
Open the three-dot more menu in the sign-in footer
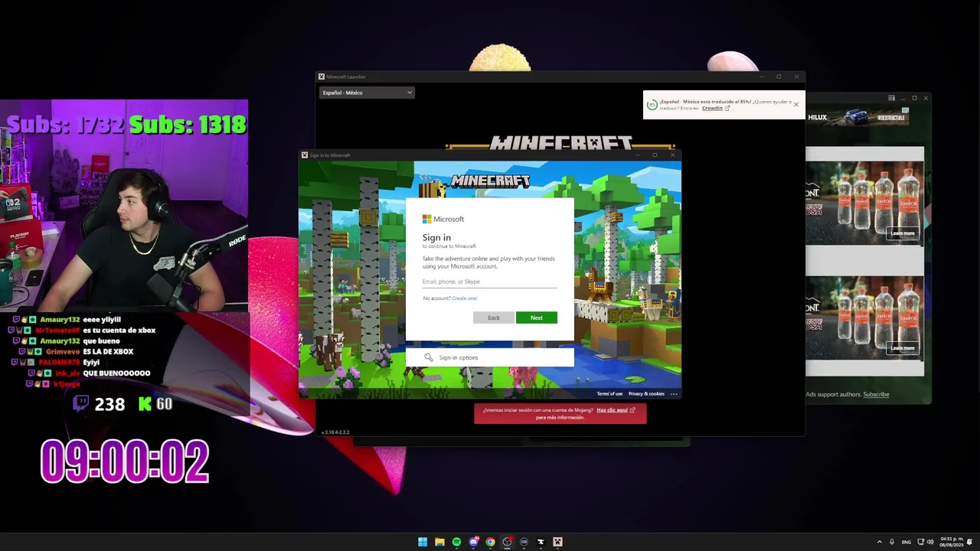click(674, 394)
